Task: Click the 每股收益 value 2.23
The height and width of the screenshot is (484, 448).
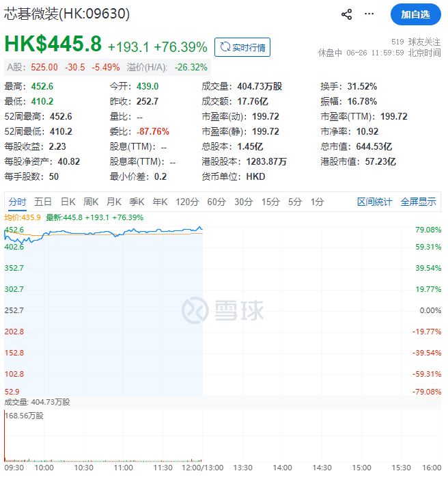Action: (x=57, y=146)
